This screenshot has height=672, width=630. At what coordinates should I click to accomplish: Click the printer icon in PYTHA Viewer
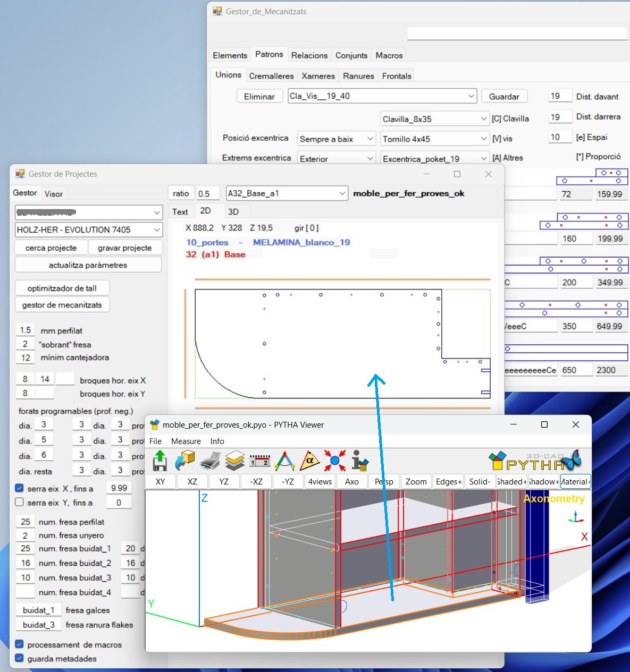[x=210, y=461]
